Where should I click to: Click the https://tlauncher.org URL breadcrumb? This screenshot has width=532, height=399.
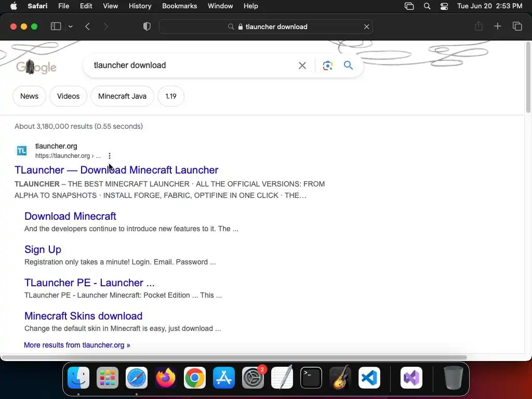pos(68,156)
